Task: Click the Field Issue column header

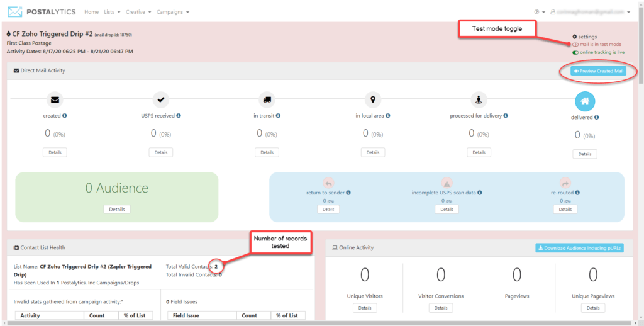Action: [x=202, y=315]
